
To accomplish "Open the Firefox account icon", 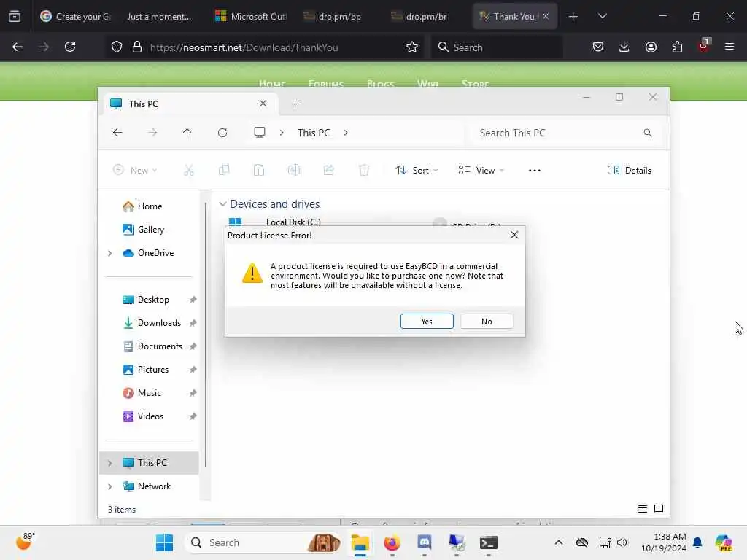I will tap(651, 47).
